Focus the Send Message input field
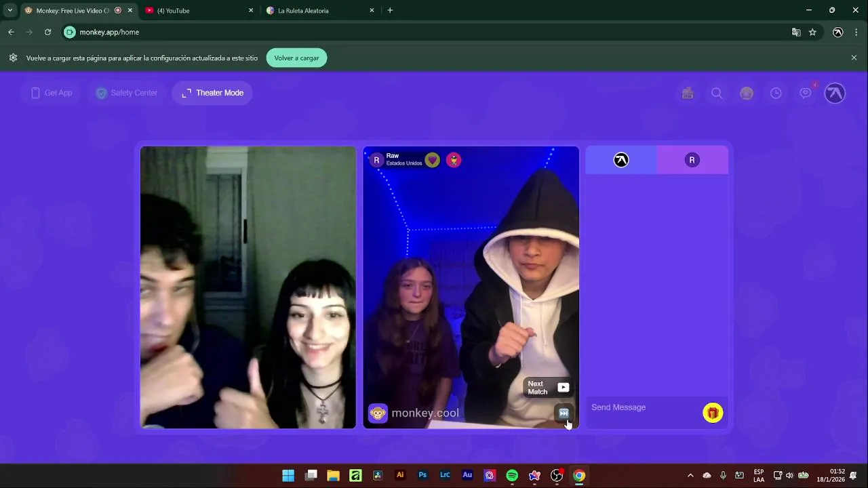Screen dimensions: 868x488 point(643,407)
